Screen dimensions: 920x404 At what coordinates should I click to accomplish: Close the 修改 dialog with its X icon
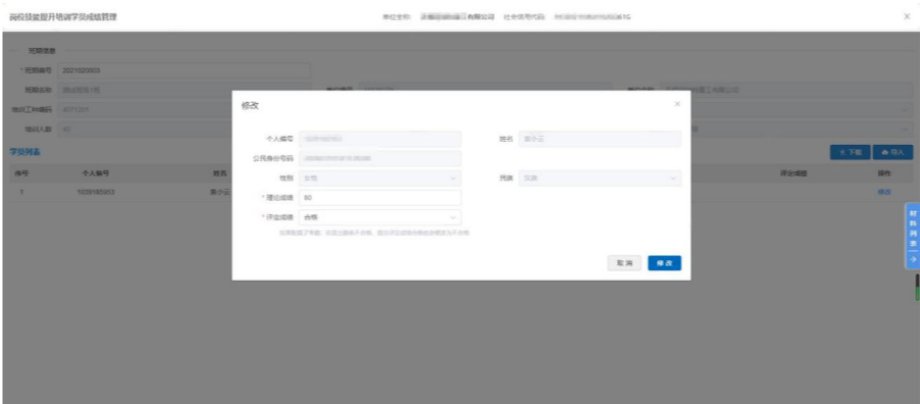[677, 104]
